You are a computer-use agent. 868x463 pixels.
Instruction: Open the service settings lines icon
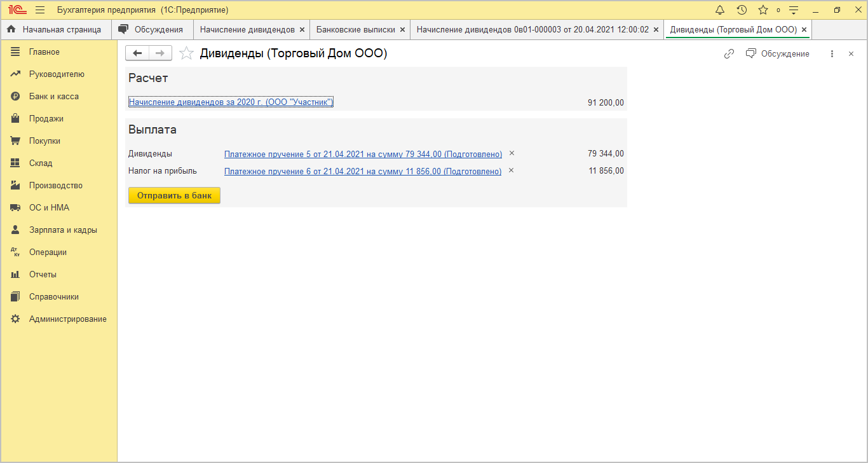(794, 10)
